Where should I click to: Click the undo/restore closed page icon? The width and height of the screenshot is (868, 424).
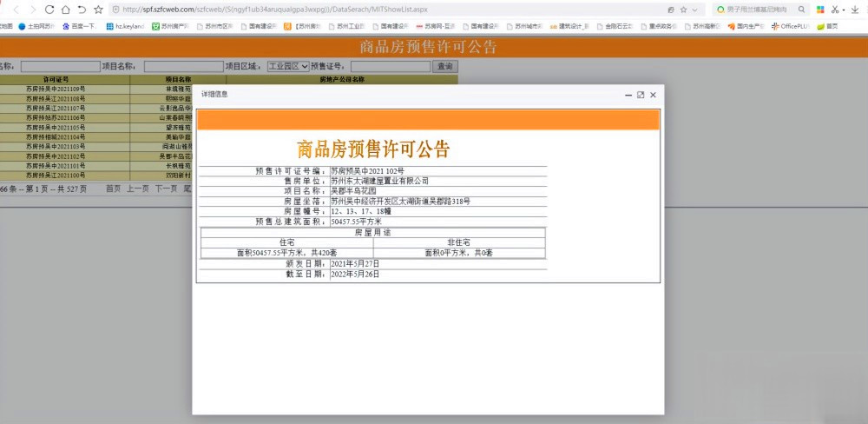click(x=82, y=10)
